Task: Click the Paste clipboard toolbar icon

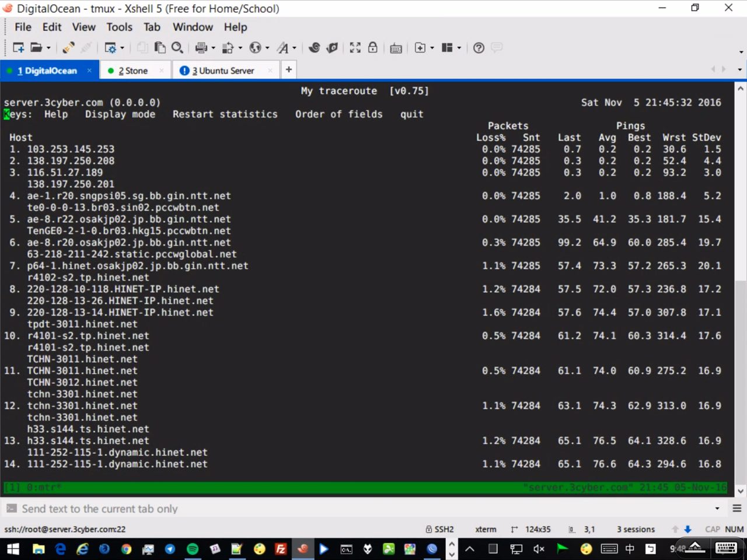Action: tap(160, 48)
